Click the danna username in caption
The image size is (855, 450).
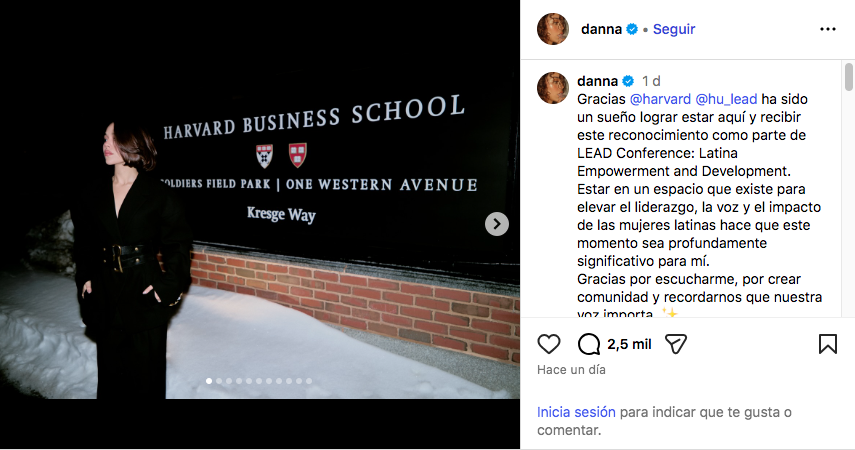pyautogui.click(x=598, y=80)
